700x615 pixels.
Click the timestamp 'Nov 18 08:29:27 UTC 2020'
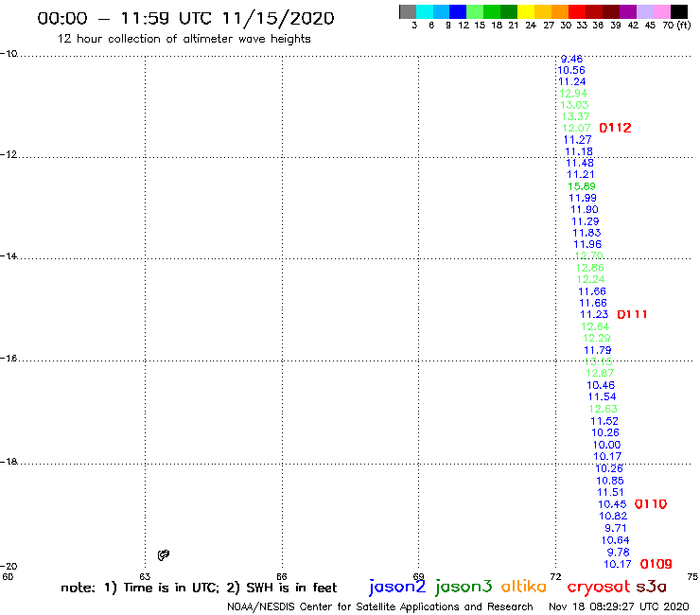click(619, 606)
